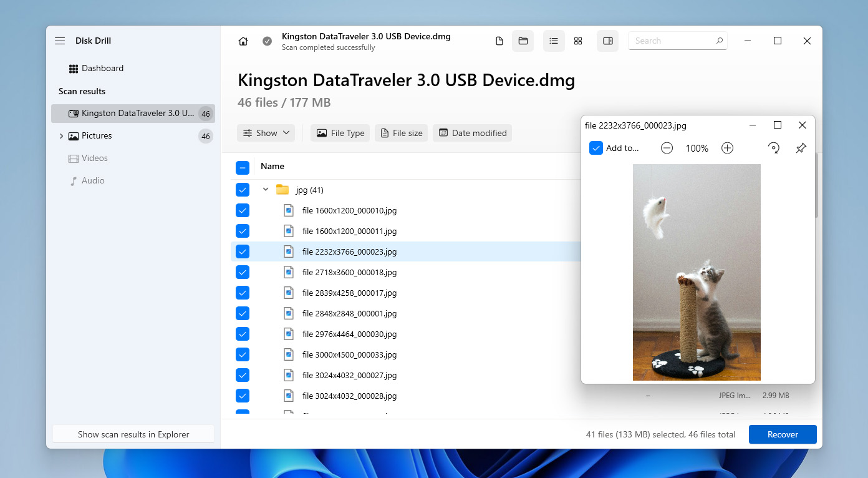Click the Dashboard grid icon in sidebar
This screenshot has width=868, height=478.
[73, 69]
